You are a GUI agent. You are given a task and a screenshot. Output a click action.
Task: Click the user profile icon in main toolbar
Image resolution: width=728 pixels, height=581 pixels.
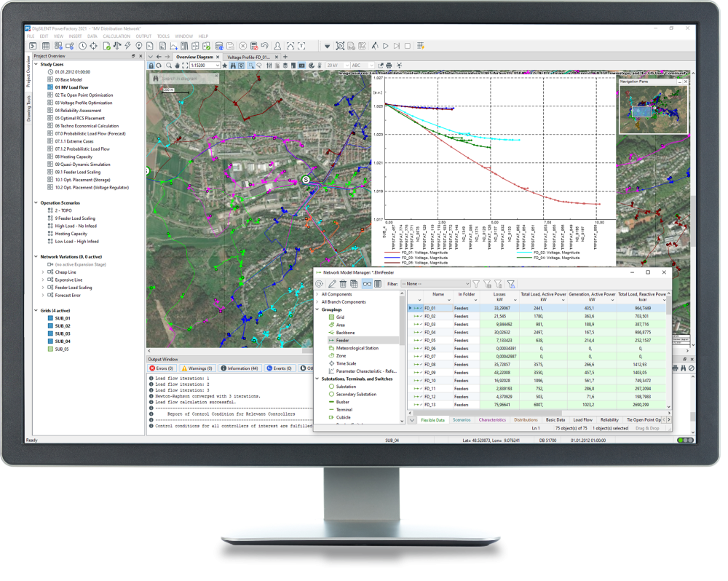(277, 46)
